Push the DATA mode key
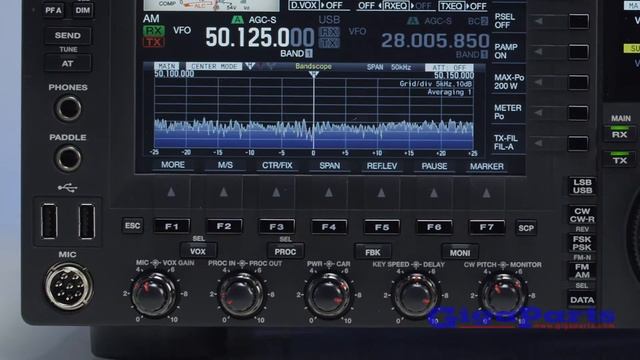The height and width of the screenshot is (360, 640). (x=582, y=300)
